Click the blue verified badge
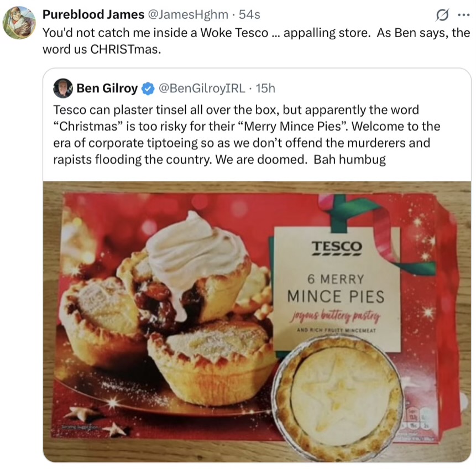 (148, 88)
